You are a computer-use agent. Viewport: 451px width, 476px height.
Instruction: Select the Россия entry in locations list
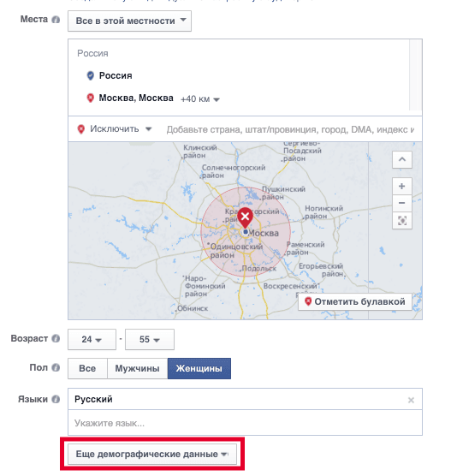point(116,75)
